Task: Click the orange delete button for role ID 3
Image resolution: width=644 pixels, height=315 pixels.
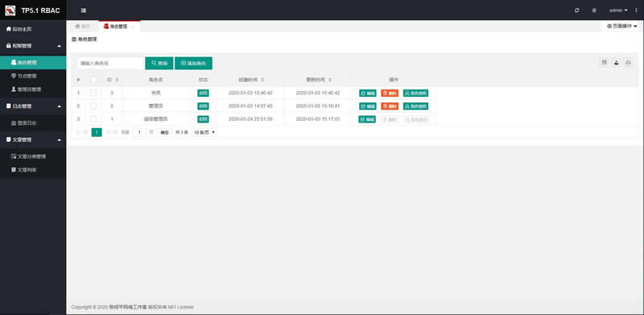Action: pos(390,93)
